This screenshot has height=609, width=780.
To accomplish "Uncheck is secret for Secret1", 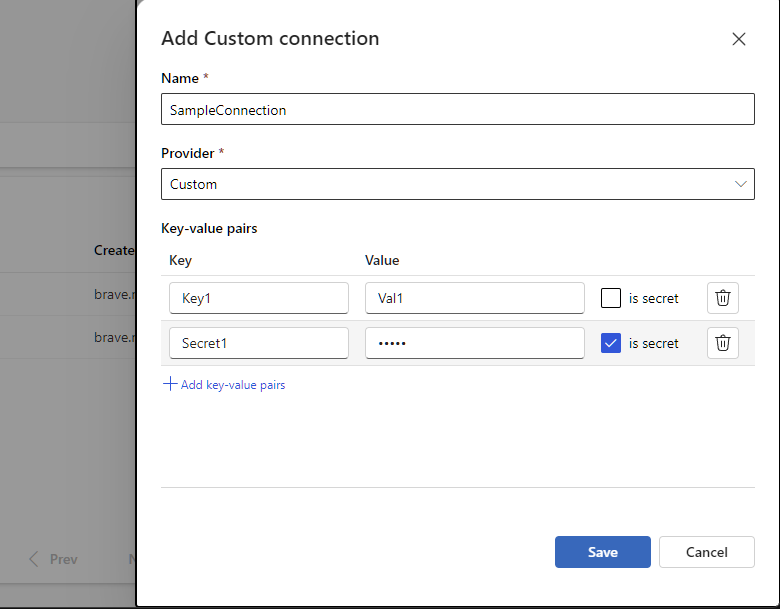I will click(611, 343).
